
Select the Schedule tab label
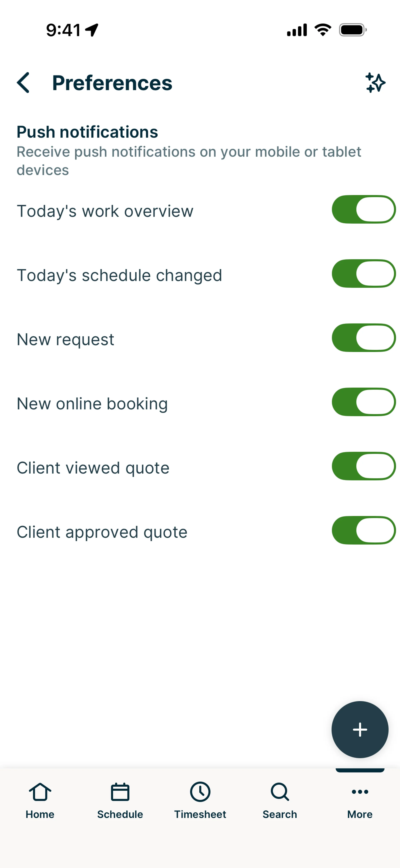click(x=120, y=814)
